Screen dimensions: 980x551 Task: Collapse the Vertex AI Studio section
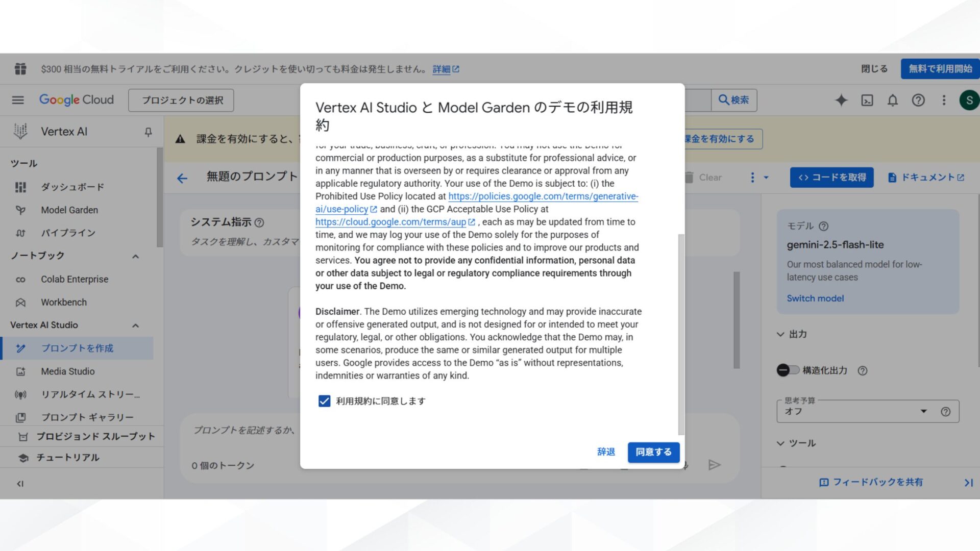136,325
